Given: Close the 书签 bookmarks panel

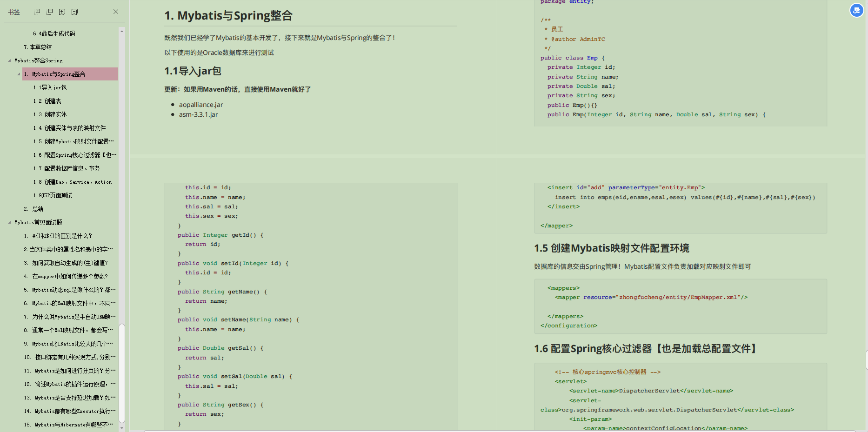Looking at the screenshot, I should point(116,12).
